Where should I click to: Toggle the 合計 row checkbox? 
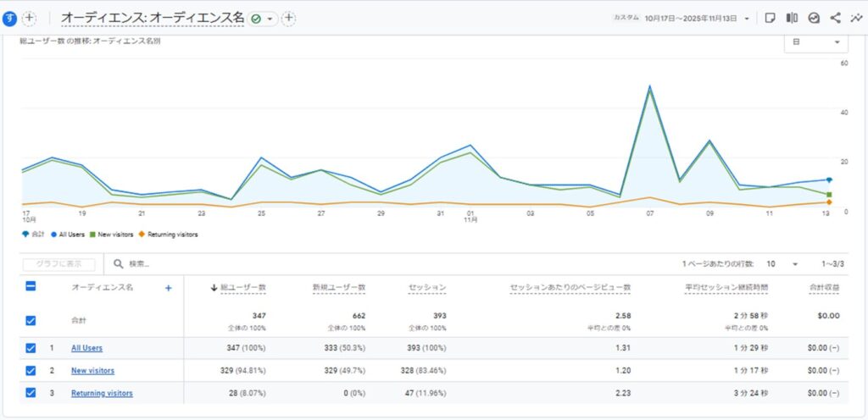pos(31,321)
